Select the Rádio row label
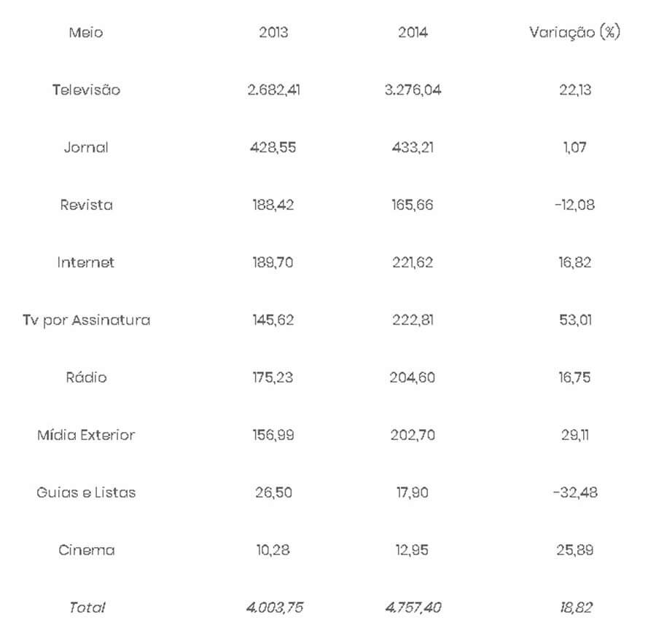Screen dimensions: 656x644 [x=86, y=377]
